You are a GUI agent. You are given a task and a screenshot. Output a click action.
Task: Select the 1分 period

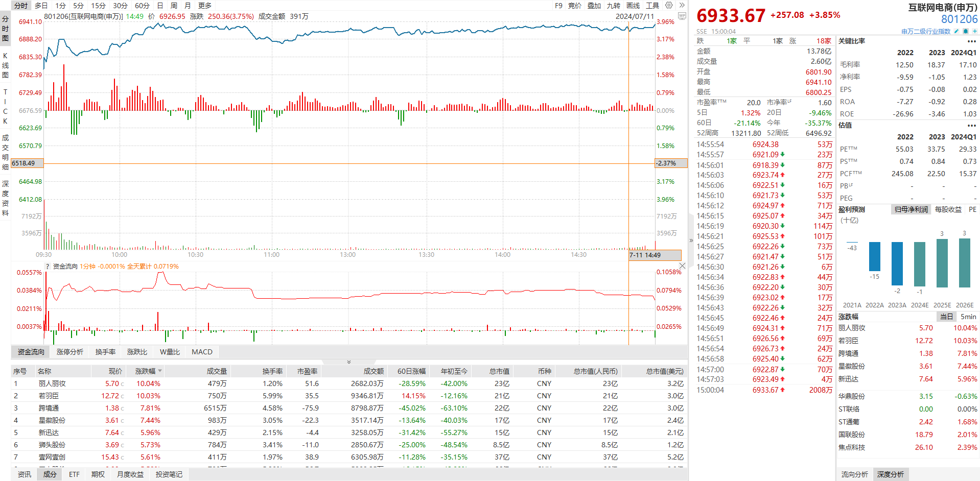(x=61, y=6)
